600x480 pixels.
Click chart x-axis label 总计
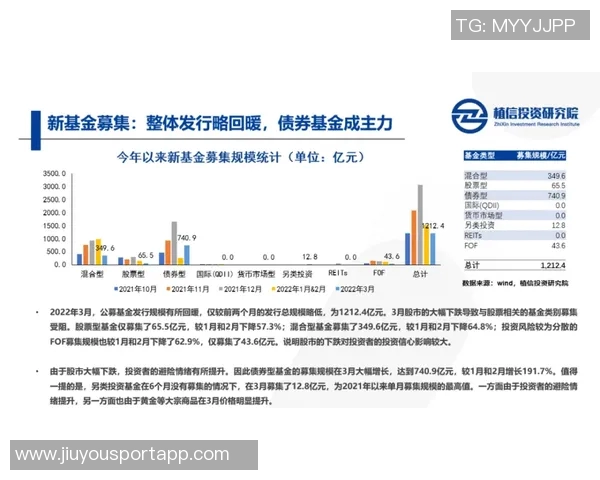click(x=420, y=274)
